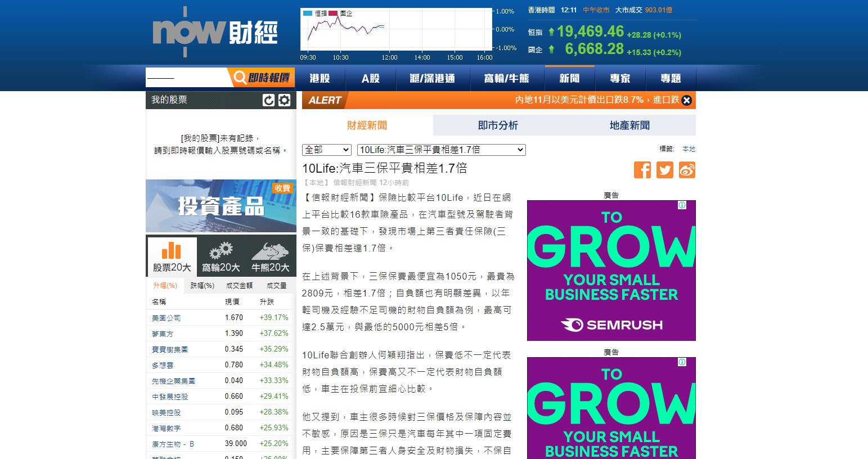The width and height of the screenshot is (868, 459).
Task: Click the 恒指 intraday chart
Action: coord(397,29)
